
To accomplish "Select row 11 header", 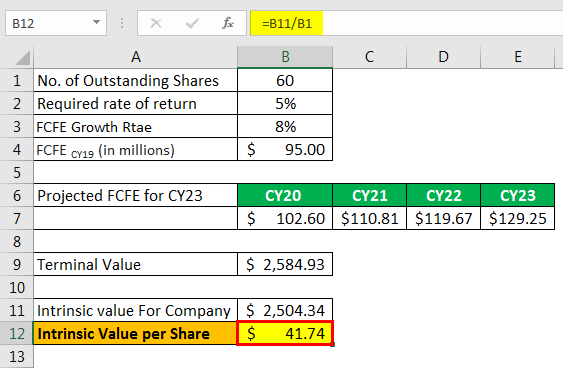I will pos(17,310).
